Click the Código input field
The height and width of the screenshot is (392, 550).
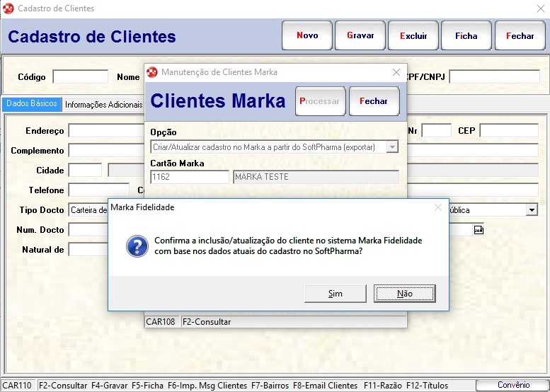tap(80, 77)
